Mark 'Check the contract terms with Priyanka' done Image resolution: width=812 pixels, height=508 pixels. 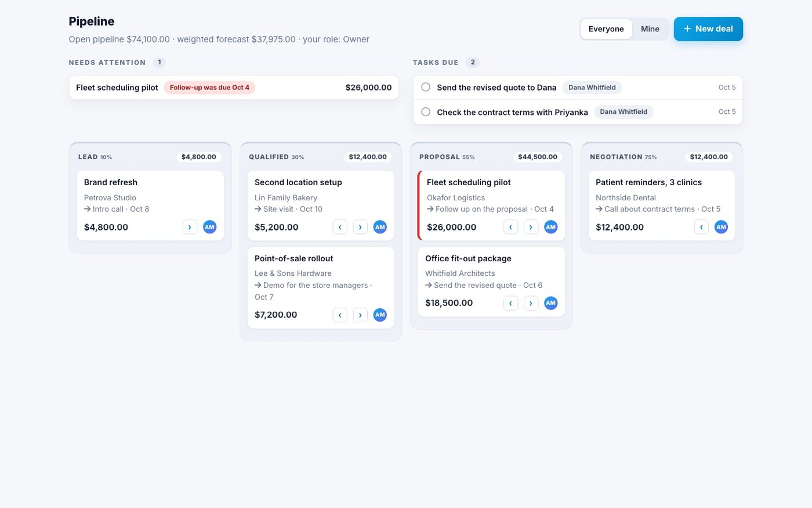click(426, 112)
